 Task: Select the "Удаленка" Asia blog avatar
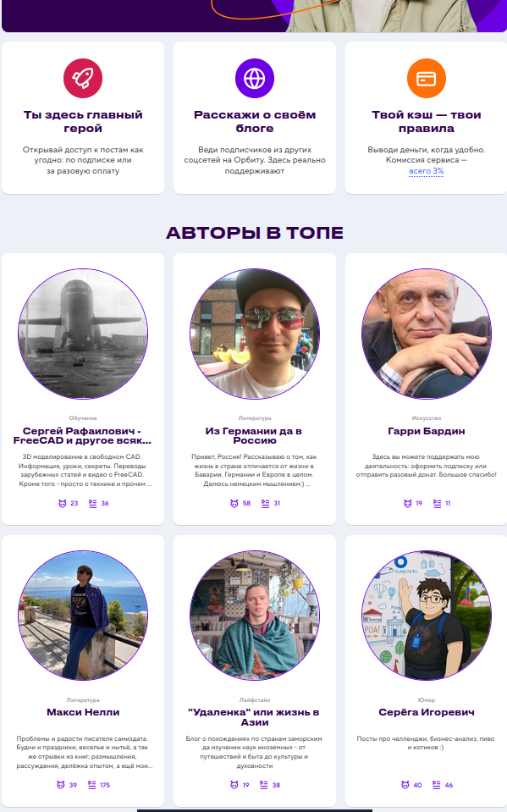pyautogui.click(x=254, y=616)
